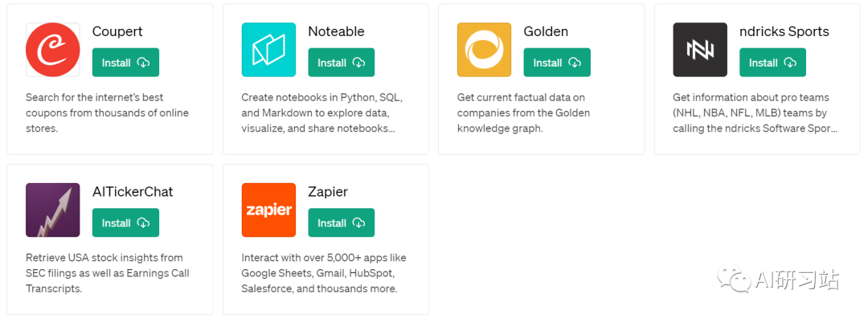Click the Noteable teal notebook icon
Viewport: 868px width, 318px height.
coord(268,50)
